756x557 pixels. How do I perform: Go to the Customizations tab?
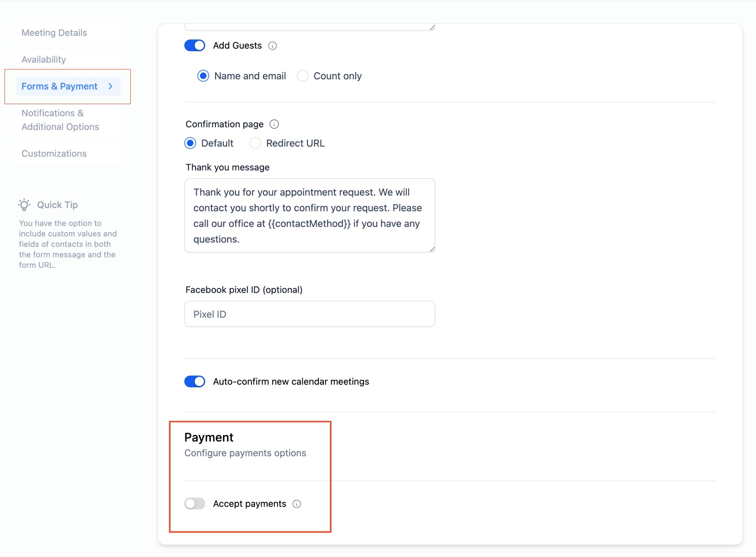(54, 154)
